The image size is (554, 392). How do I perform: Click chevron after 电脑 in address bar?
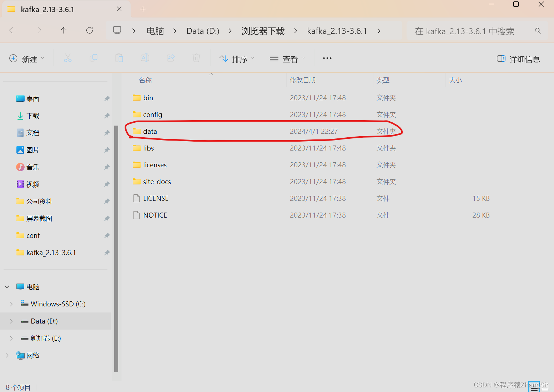(175, 31)
